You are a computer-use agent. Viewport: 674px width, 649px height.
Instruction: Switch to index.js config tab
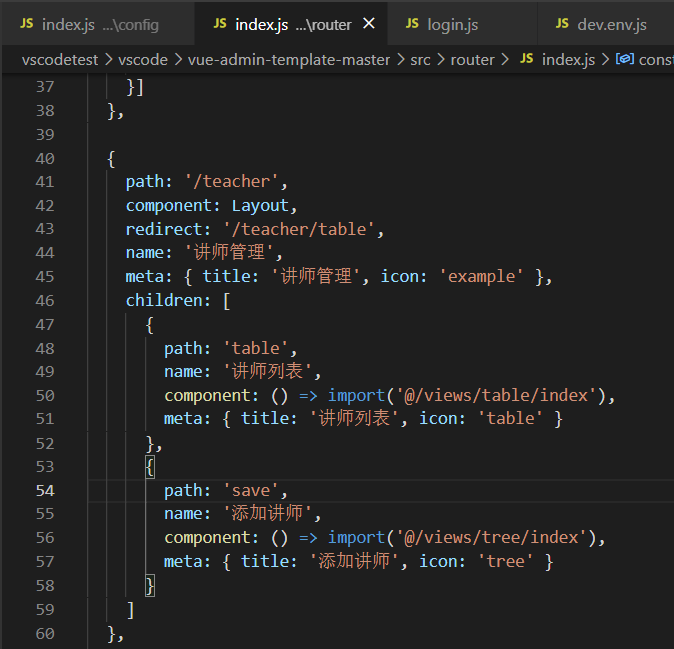[98, 24]
